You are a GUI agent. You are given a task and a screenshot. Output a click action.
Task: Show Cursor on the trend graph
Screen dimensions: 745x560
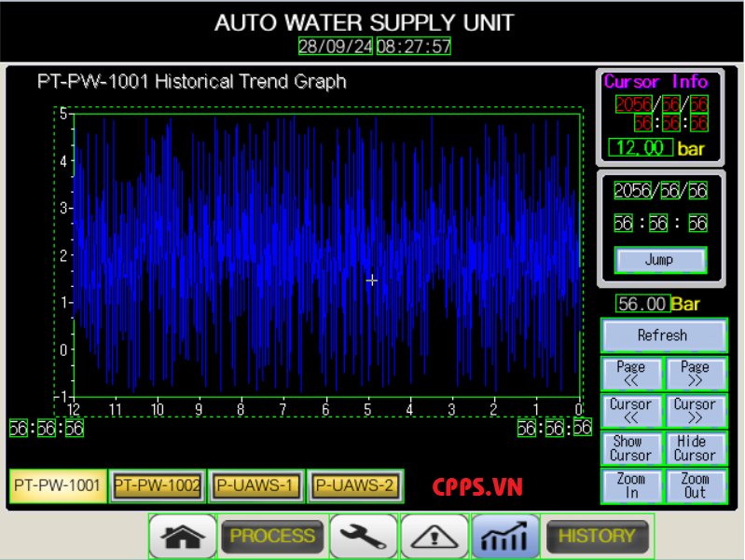tap(631, 448)
